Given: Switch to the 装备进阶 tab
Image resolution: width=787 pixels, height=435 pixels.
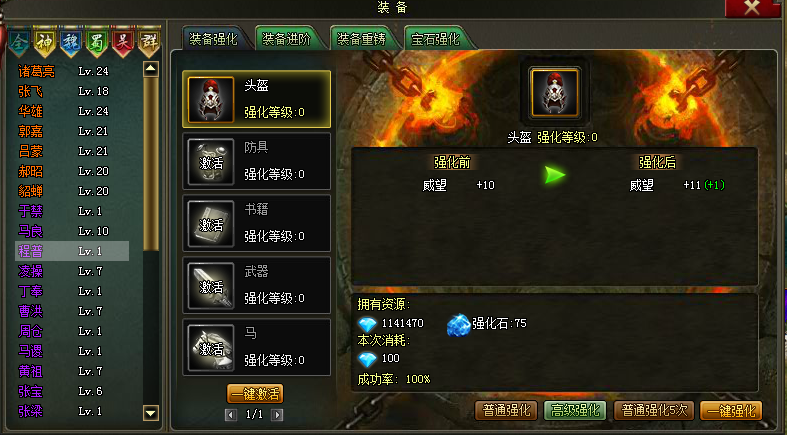Looking at the screenshot, I should tap(287, 39).
